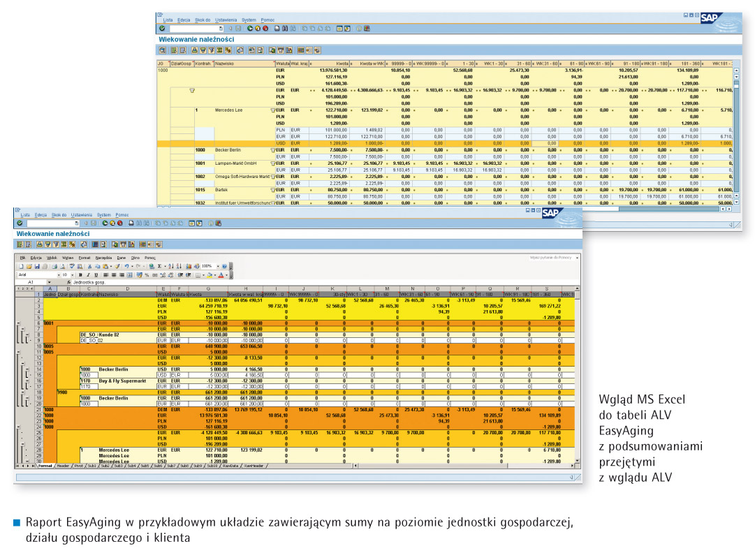Open the Excel font size dropdown
The width and height of the screenshot is (755, 560).
point(73,275)
